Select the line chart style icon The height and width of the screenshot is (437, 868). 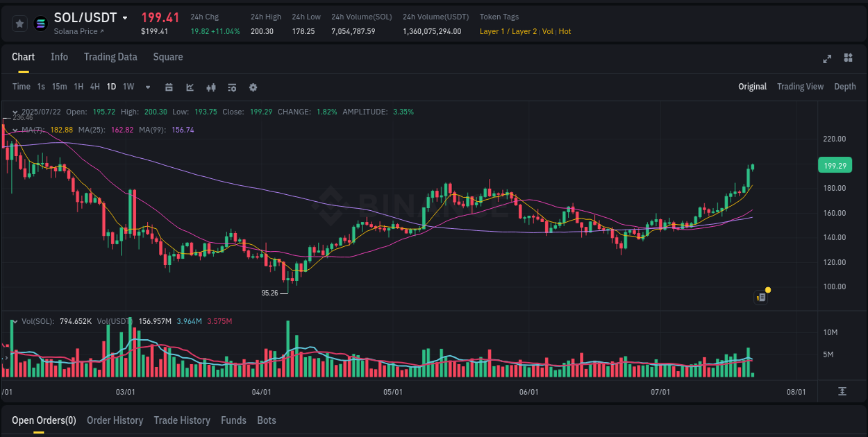coord(189,87)
